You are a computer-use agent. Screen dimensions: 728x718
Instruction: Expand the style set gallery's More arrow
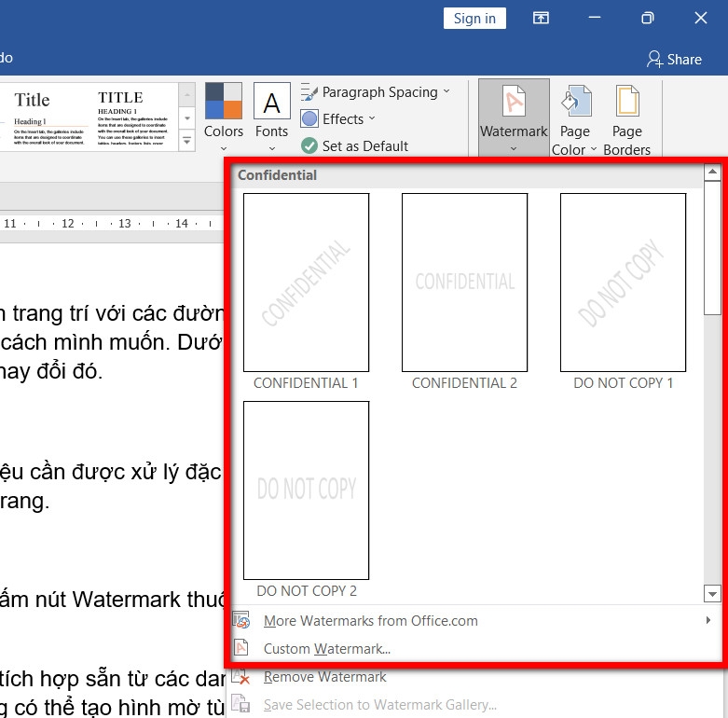(186, 141)
